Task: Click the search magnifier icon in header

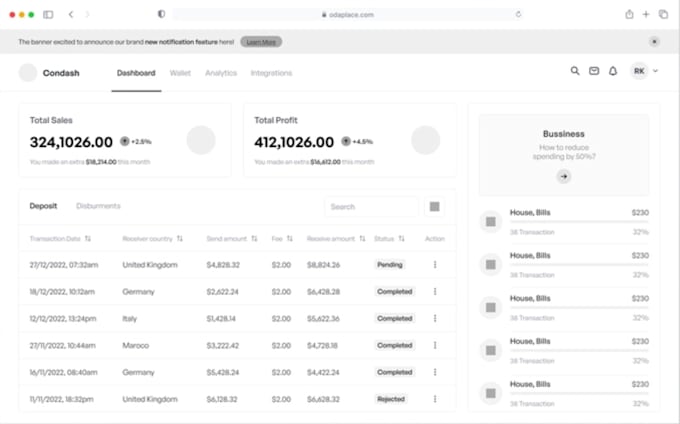Action: pos(575,71)
